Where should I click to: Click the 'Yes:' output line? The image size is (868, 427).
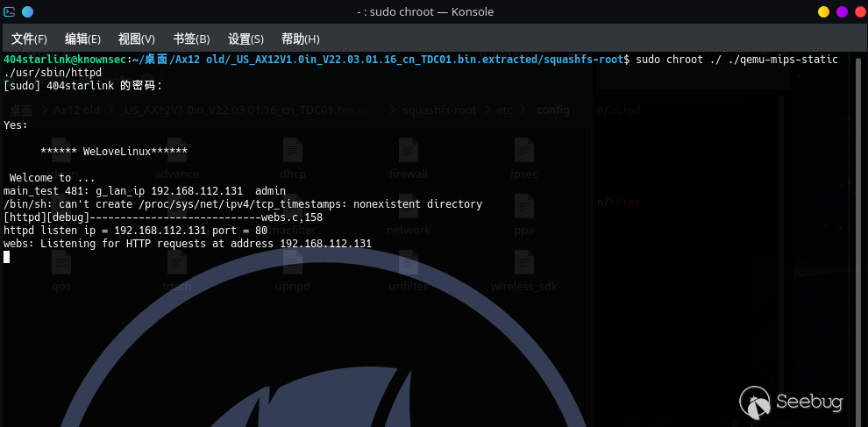tap(16, 125)
